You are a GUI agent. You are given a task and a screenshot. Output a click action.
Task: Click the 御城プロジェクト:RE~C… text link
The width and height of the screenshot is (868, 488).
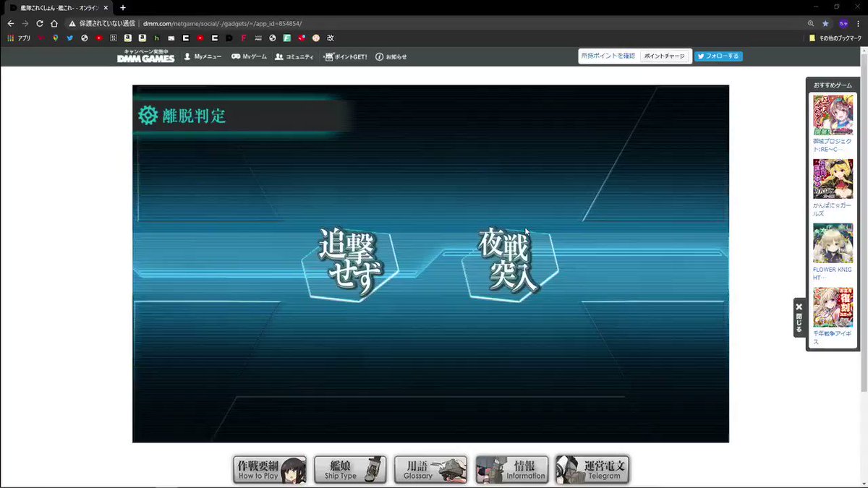(833, 145)
